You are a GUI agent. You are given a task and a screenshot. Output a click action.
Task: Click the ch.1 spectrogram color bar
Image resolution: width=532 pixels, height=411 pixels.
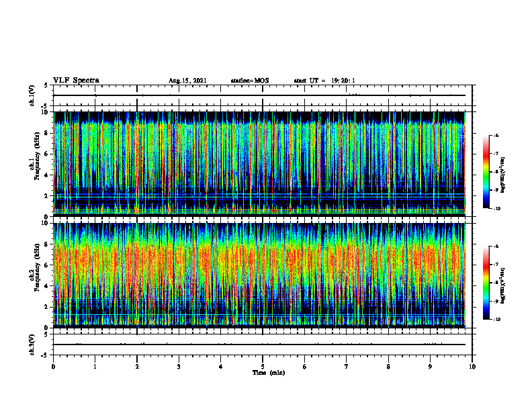(x=486, y=172)
